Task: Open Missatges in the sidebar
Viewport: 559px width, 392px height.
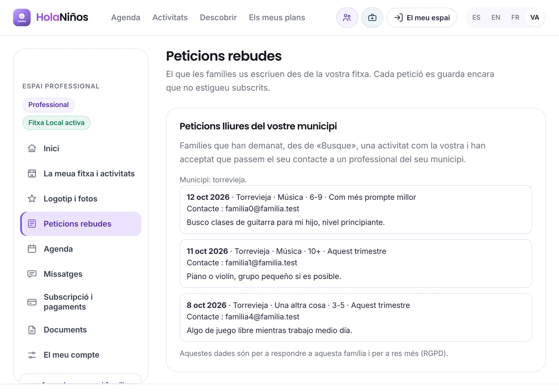Action: pyautogui.click(x=81, y=274)
